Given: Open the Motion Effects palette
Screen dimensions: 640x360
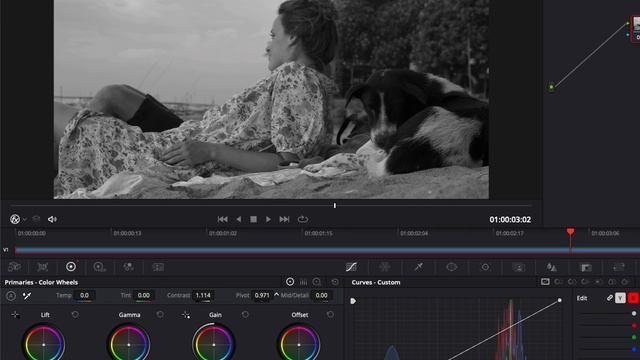Looking at the screenshot, I should point(158,267).
